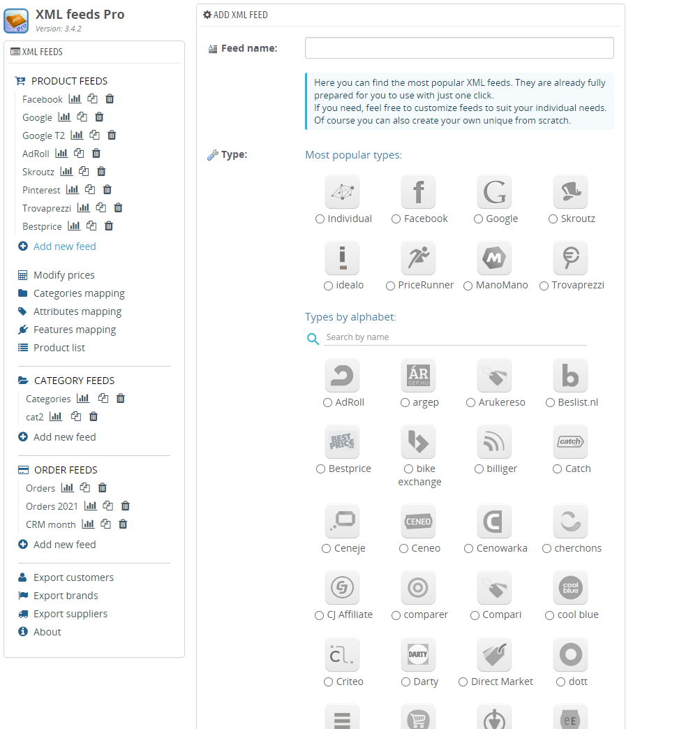Open the Product list page
700x729 pixels.
pyautogui.click(x=59, y=348)
